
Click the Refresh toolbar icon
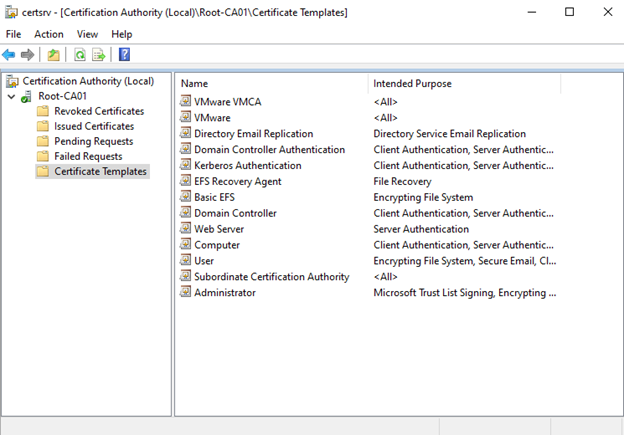pos(79,54)
